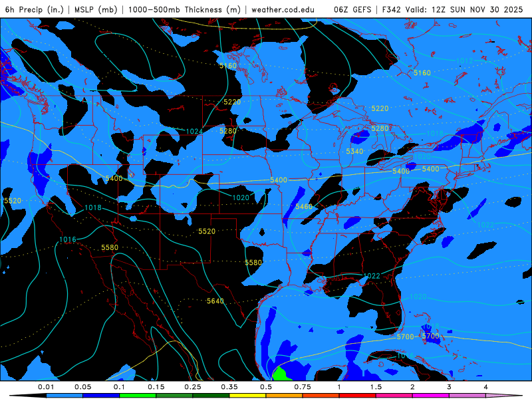Image resolution: width=532 pixels, height=399 pixels.
Task: Click the 1.5 legend value
Action: (x=376, y=387)
